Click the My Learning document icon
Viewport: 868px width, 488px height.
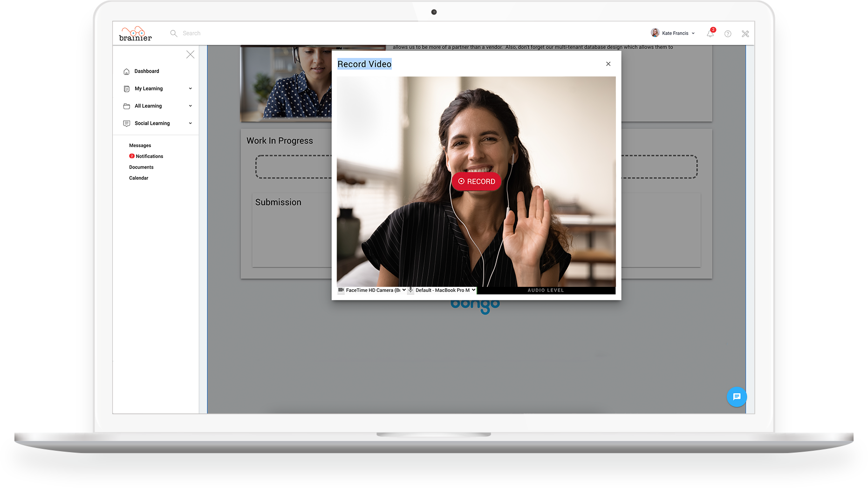point(126,88)
